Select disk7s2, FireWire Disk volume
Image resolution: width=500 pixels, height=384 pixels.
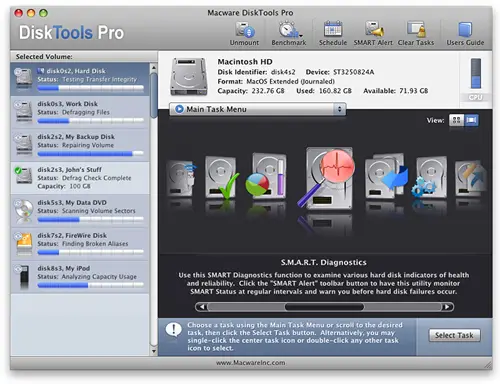pyautogui.click(x=80, y=244)
